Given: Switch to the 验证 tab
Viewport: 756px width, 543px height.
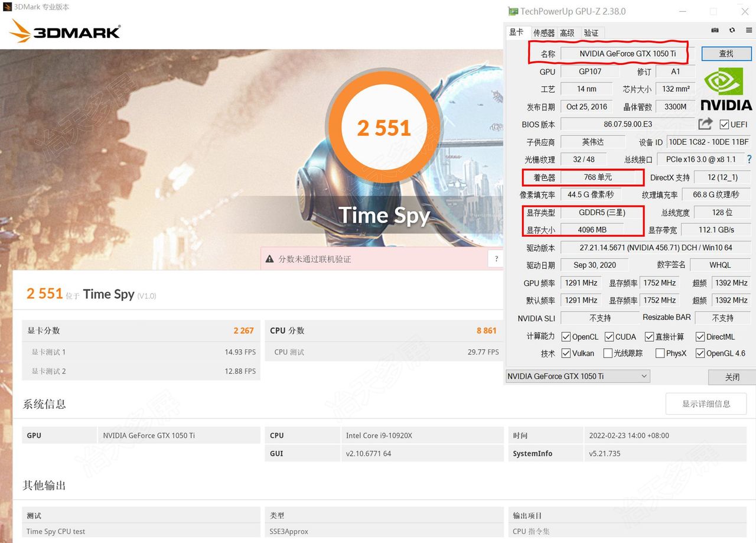Looking at the screenshot, I should pos(591,33).
